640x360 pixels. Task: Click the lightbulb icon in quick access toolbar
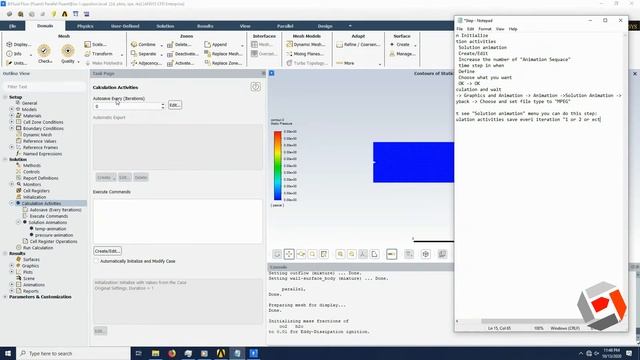pyautogui.click(x=53, y=14)
